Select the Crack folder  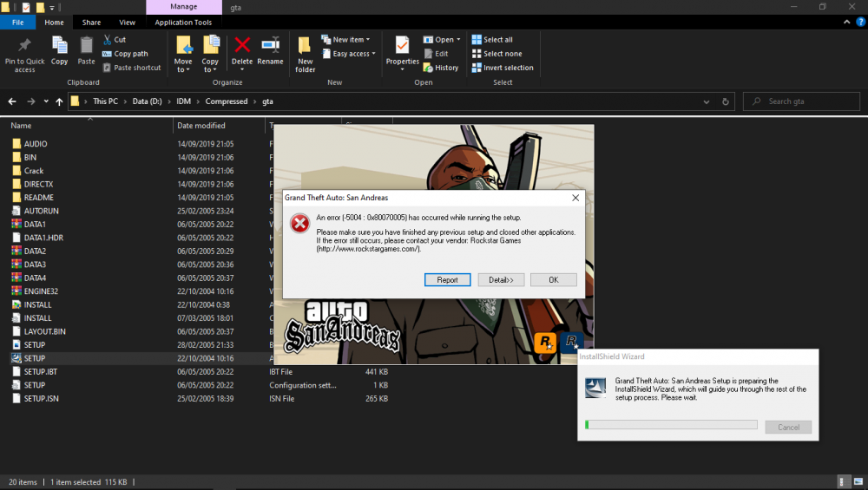click(x=33, y=171)
